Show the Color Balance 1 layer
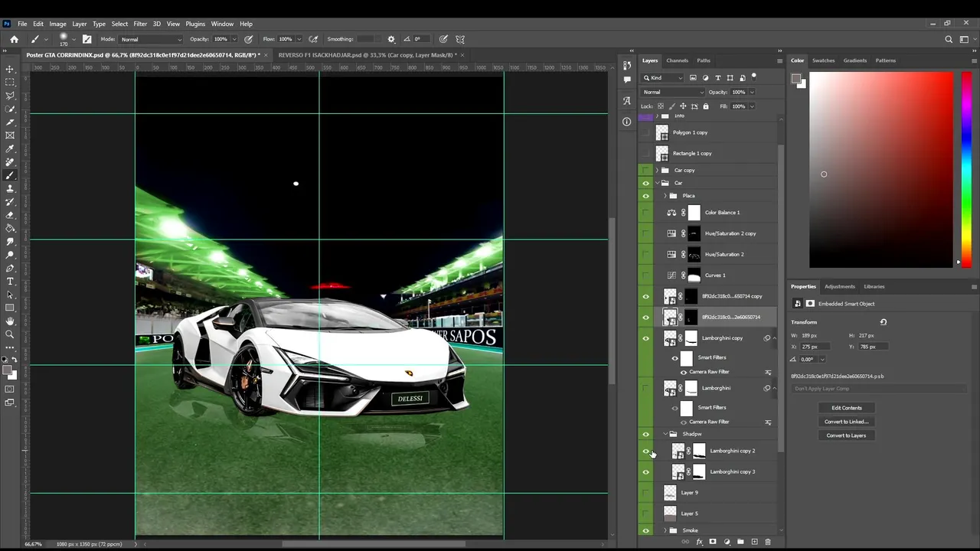980x551 pixels. coord(645,213)
